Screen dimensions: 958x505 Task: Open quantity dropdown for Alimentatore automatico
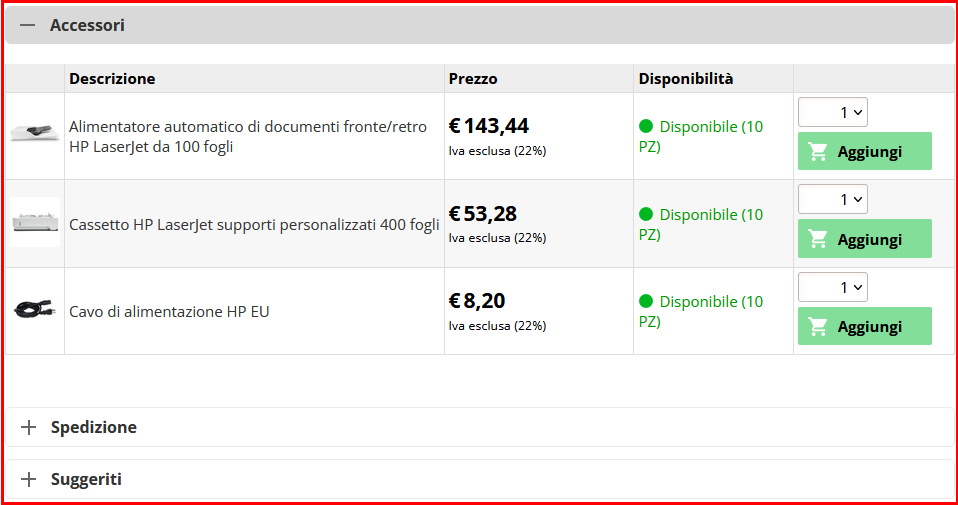click(x=833, y=112)
